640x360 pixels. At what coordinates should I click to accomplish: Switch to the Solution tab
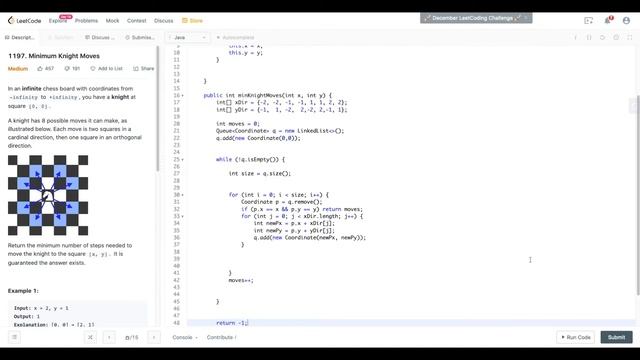(x=60, y=37)
